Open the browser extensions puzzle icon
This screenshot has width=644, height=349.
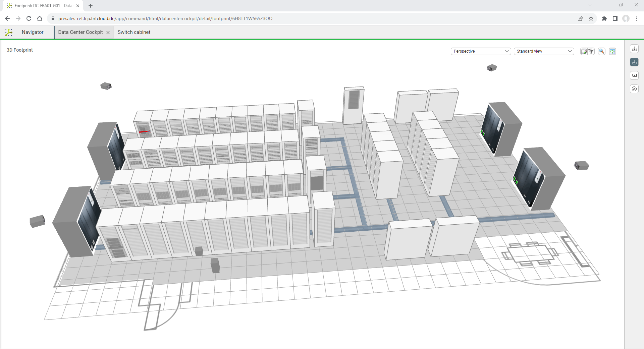click(x=604, y=18)
